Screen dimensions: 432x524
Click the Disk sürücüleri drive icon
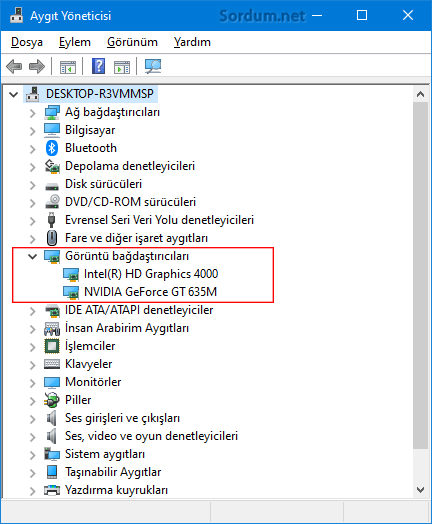(x=52, y=186)
